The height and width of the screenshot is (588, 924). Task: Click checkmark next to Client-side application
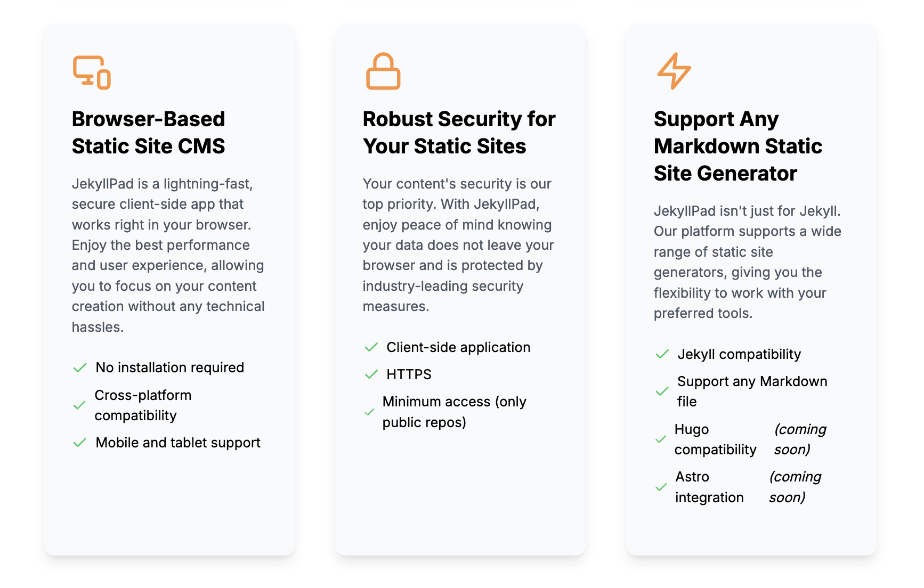(x=371, y=348)
